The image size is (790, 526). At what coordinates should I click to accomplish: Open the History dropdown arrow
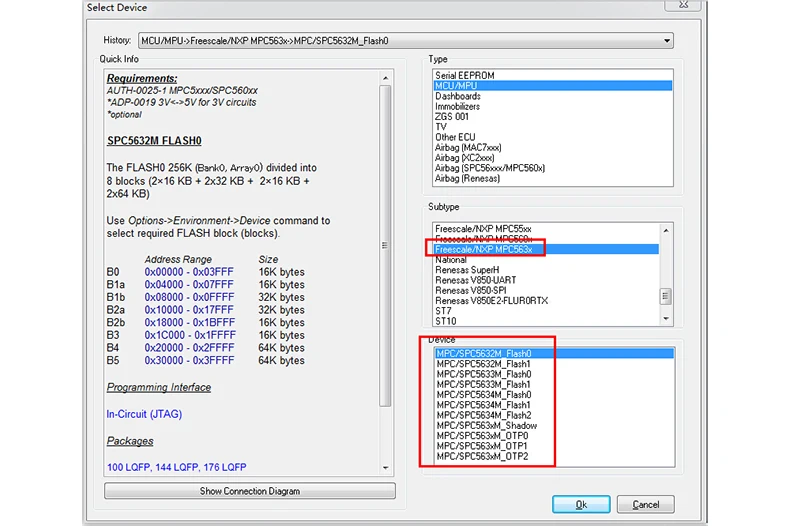tap(667, 41)
